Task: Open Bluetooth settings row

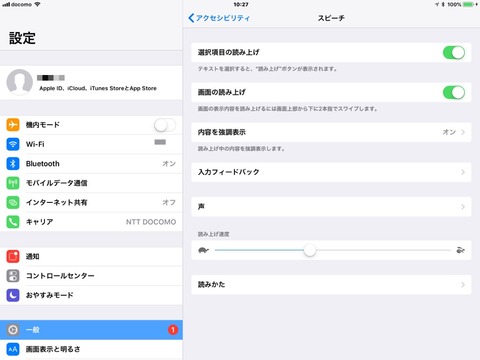Action: [91, 164]
